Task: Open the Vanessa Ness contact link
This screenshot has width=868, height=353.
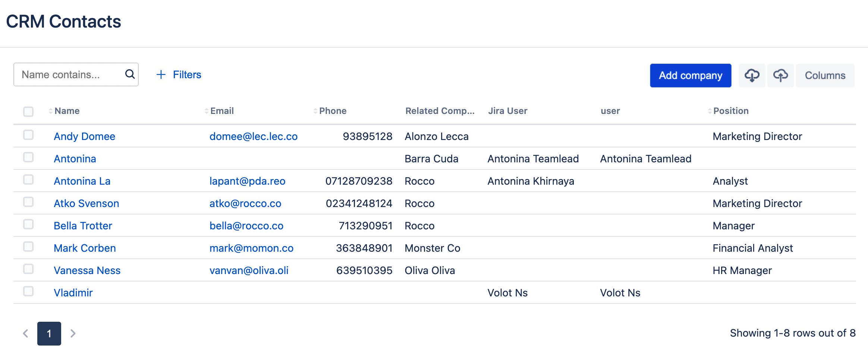Action: coord(87,270)
